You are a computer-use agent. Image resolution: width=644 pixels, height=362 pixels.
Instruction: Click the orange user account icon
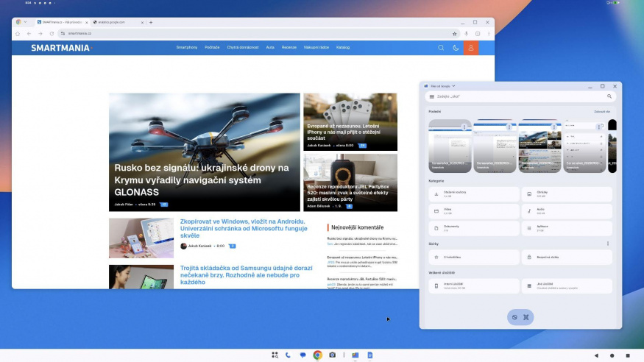471,48
